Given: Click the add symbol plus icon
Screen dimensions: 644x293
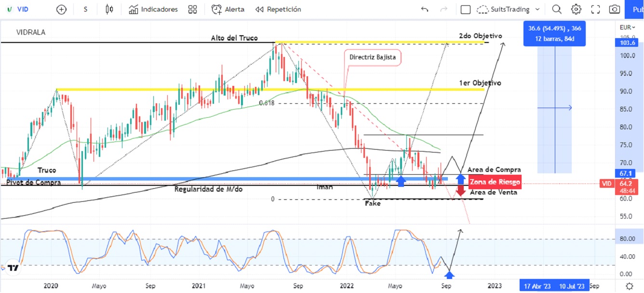Looking at the screenshot, I should pyautogui.click(x=61, y=9).
